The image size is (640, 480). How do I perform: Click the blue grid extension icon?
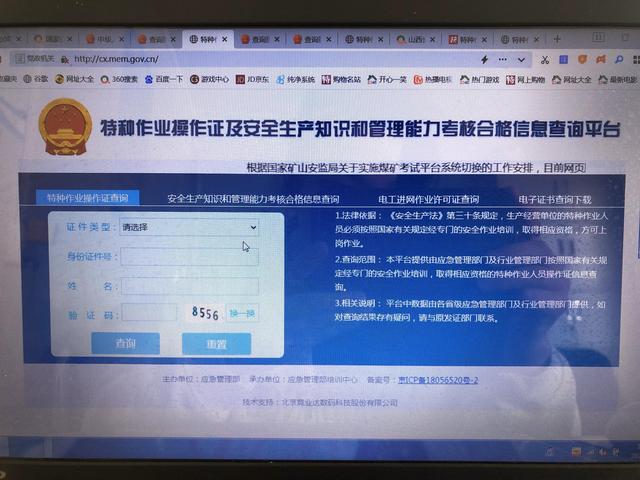(564, 60)
